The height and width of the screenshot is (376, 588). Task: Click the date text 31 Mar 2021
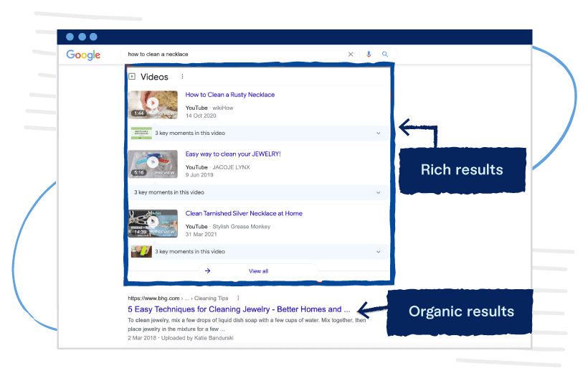point(201,234)
